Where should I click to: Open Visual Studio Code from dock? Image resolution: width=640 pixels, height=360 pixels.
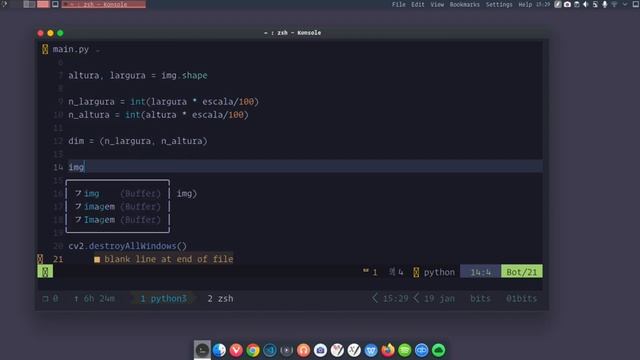270,350
